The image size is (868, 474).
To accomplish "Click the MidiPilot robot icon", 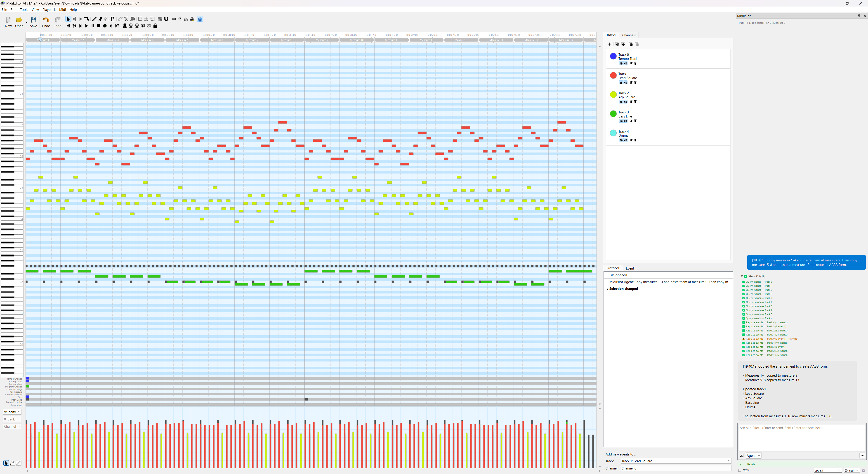I will tap(200, 19).
